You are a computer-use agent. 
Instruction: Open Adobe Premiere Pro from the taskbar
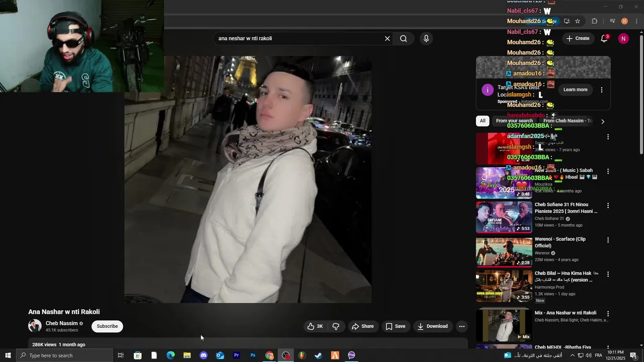coord(236,355)
